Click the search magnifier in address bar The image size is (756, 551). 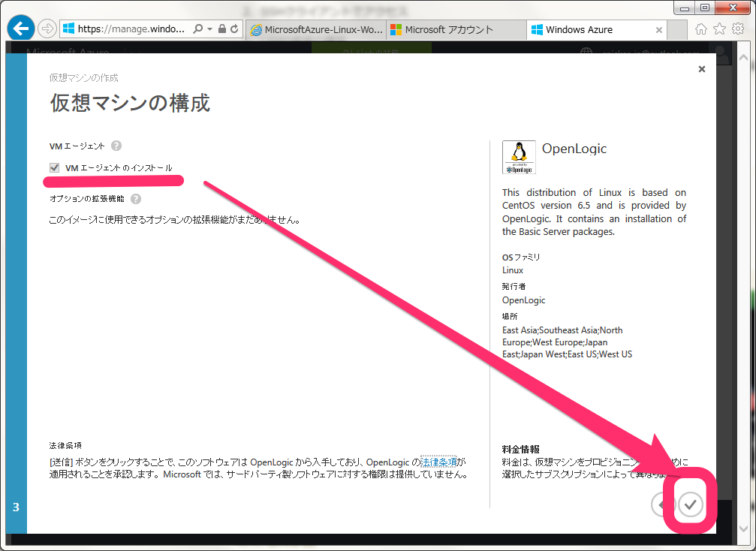[197, 29]
